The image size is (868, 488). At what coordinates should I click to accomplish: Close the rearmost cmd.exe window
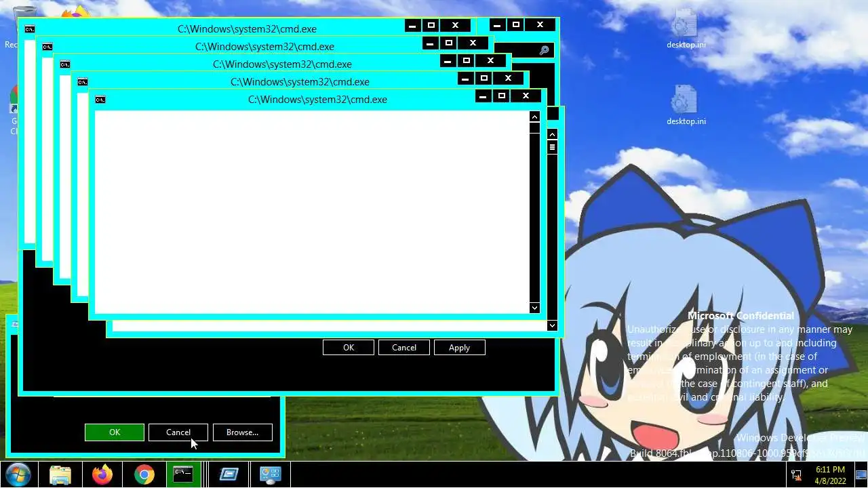pos(455,26)
